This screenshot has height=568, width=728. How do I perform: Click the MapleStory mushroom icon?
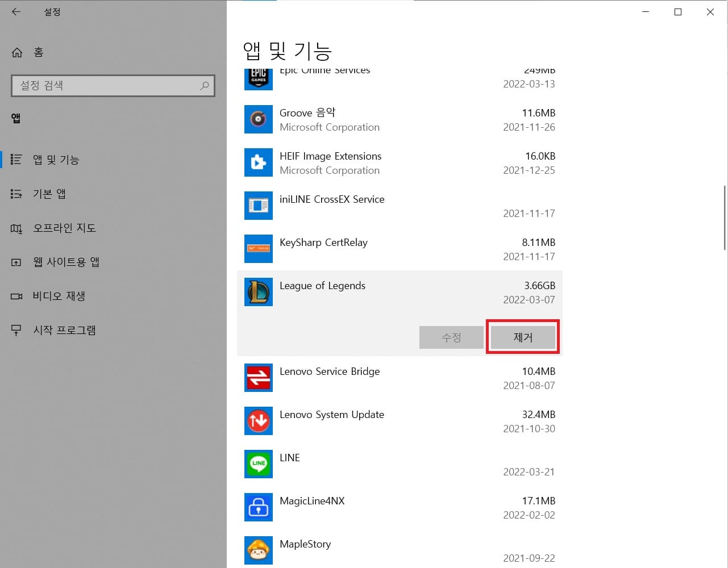click(x=259, y=550)
